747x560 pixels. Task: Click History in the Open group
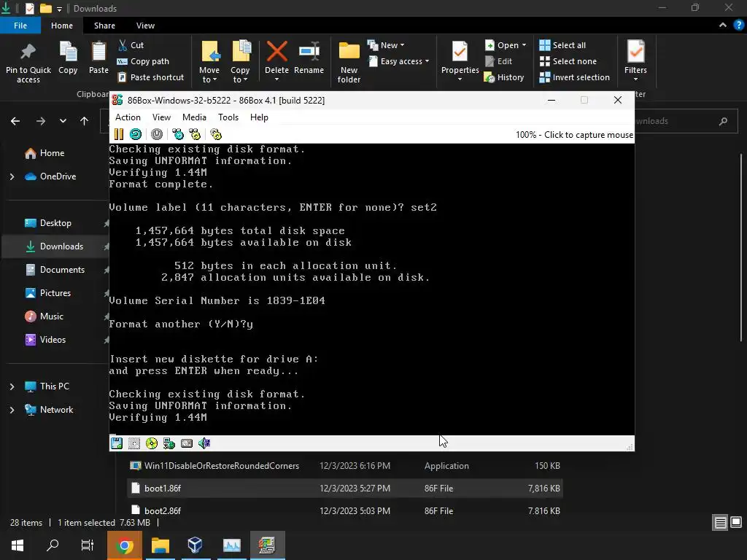pos(504,77)
